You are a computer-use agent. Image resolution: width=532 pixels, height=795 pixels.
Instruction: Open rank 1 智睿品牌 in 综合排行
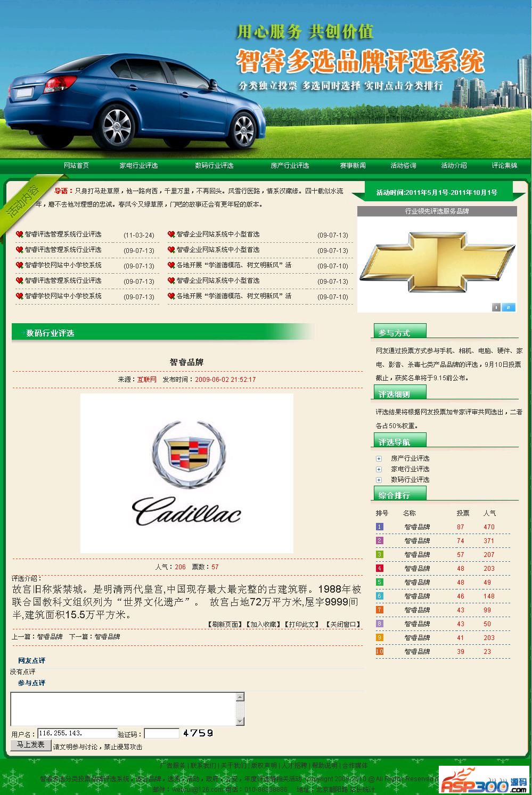click(x=417, y=527)
